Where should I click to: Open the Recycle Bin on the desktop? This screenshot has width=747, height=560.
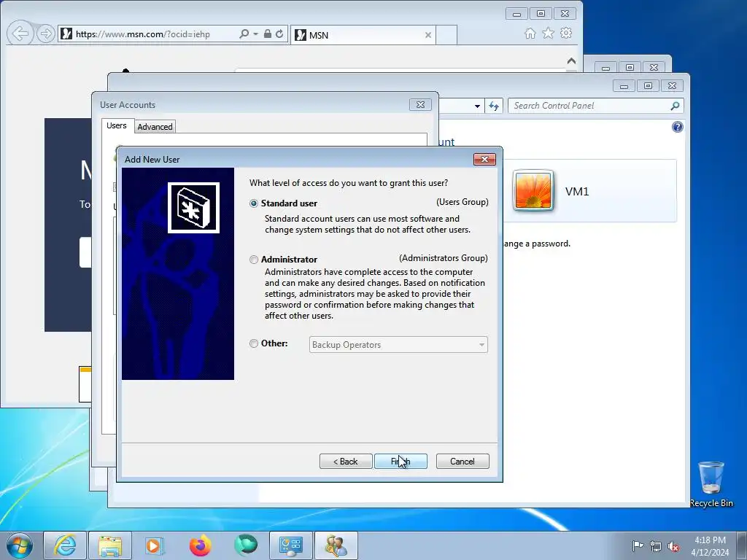pyautogui.click(x=711, y=484)
